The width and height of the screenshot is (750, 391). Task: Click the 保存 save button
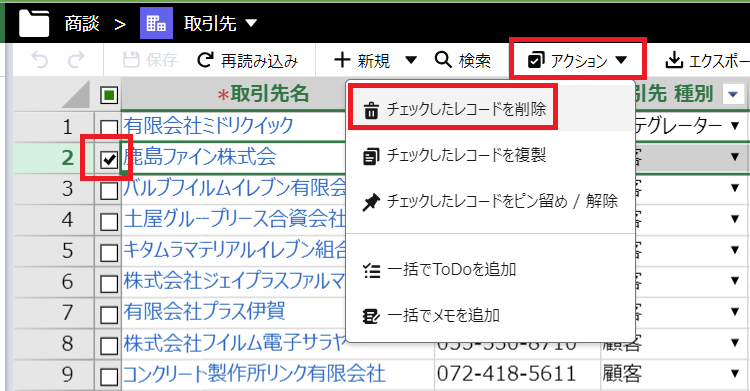(150, 60)
